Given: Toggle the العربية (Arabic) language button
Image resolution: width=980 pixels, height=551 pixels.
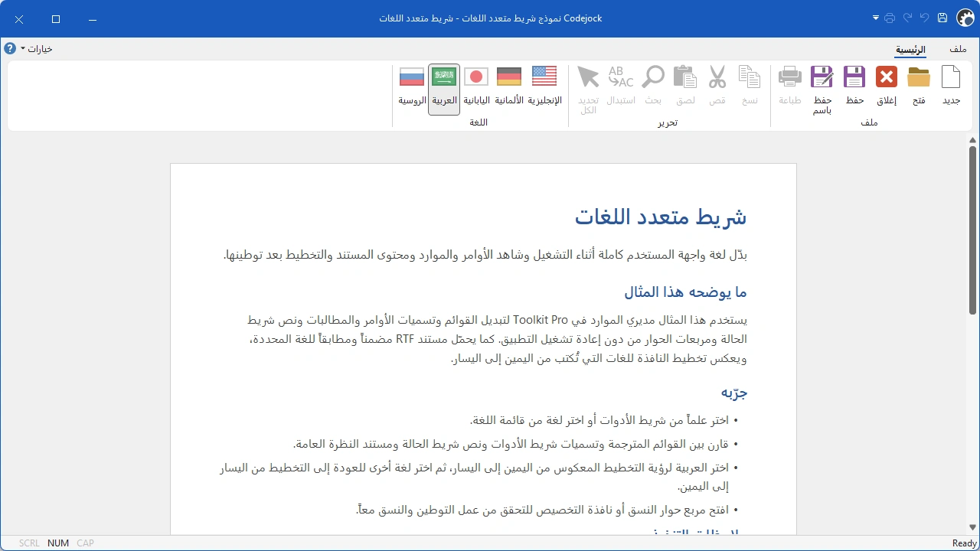Looking at the screenshot, I should (x=444, y=90).
